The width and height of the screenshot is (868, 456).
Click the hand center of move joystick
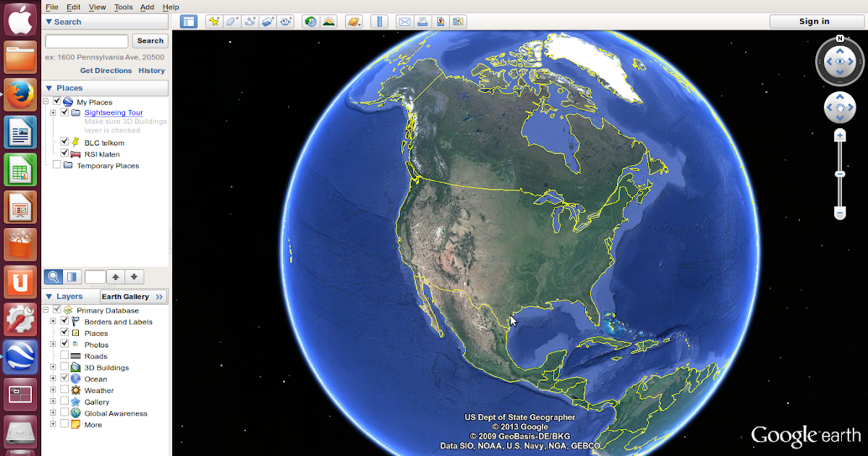840,109
